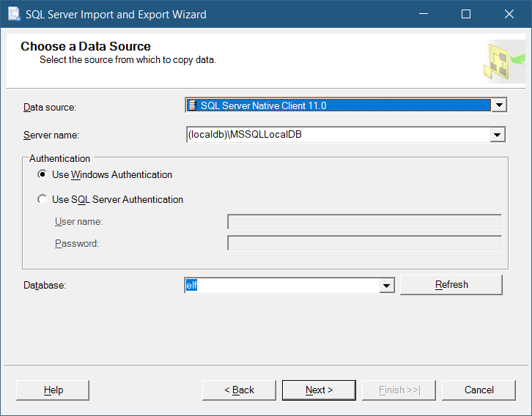
Task: Click the Database field showing elf
Action: pyautogui.click(x=282, y=286)
